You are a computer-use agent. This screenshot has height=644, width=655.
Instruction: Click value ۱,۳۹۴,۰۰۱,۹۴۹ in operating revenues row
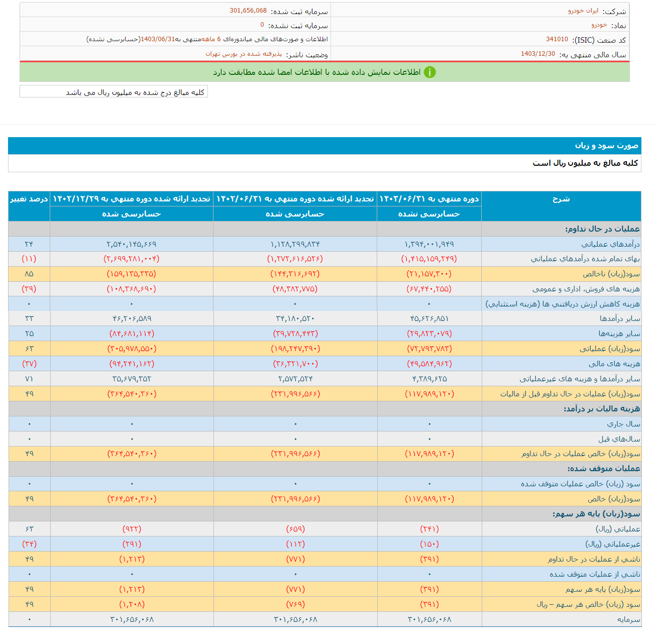(x=429, y=244)
